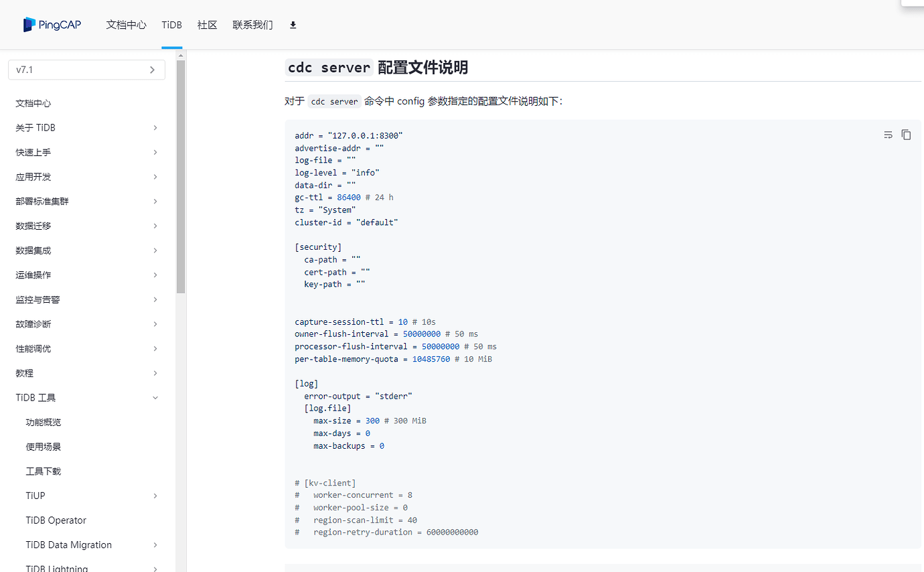Expand the 性能调优 section
The width and height of the screenshot is (924, 572).
[x=155, y=349]
